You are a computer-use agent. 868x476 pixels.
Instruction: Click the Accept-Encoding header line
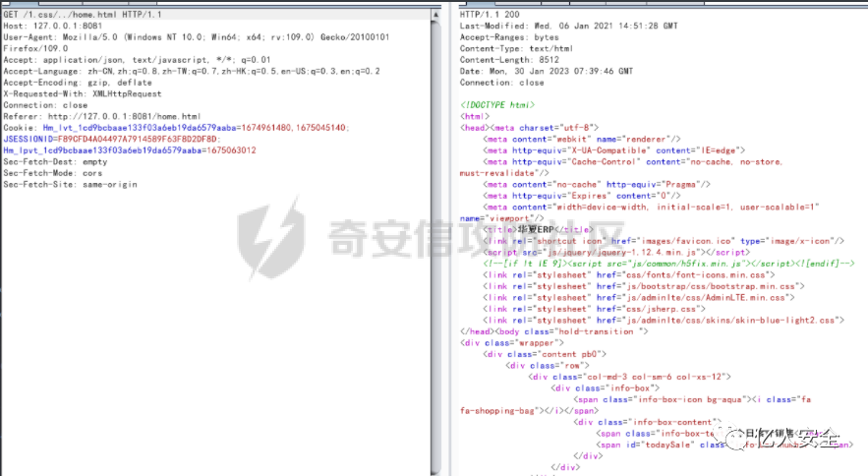pyautogui.click(x=78, y=83)
